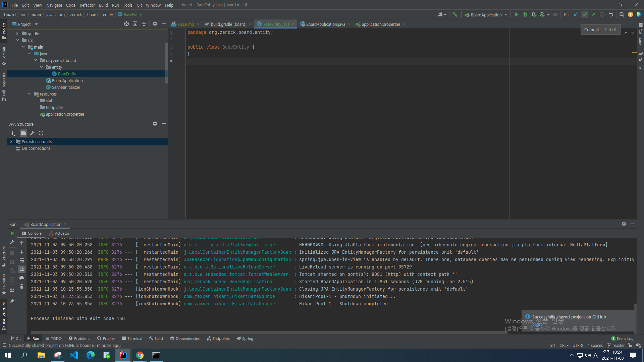Click the Debug bug icon in toolbar

[525, 15]
